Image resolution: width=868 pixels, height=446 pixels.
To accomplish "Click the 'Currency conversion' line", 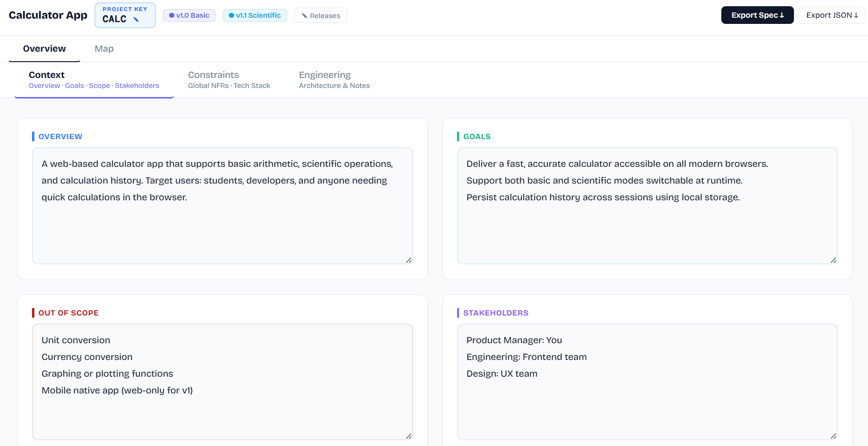I will [x=87, y=357].
